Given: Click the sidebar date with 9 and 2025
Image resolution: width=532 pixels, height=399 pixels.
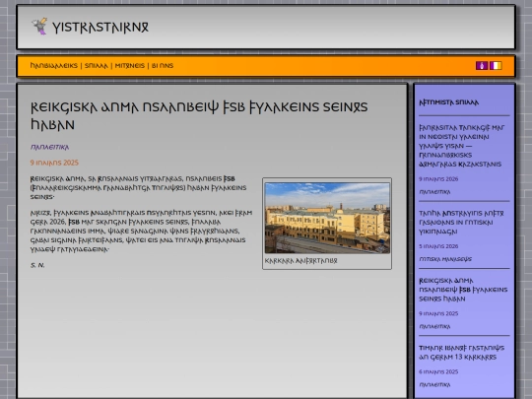Looking at the screenshot, I should (438, 313).
